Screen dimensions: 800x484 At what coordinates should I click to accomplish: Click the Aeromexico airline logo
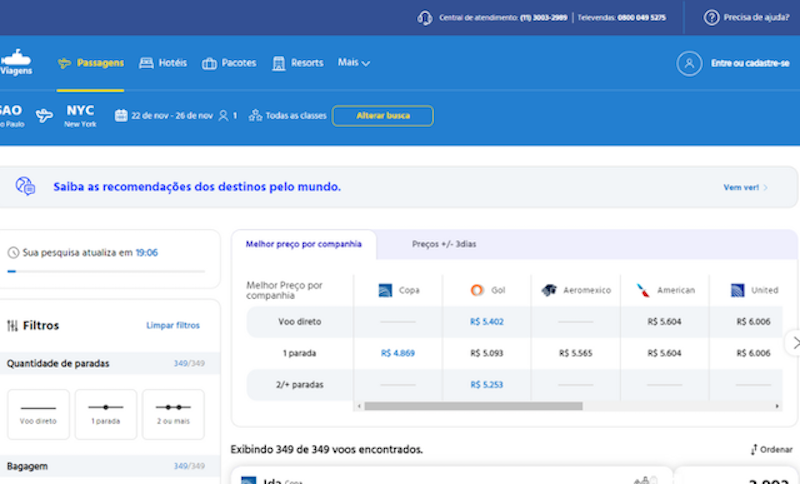[549, 290]
